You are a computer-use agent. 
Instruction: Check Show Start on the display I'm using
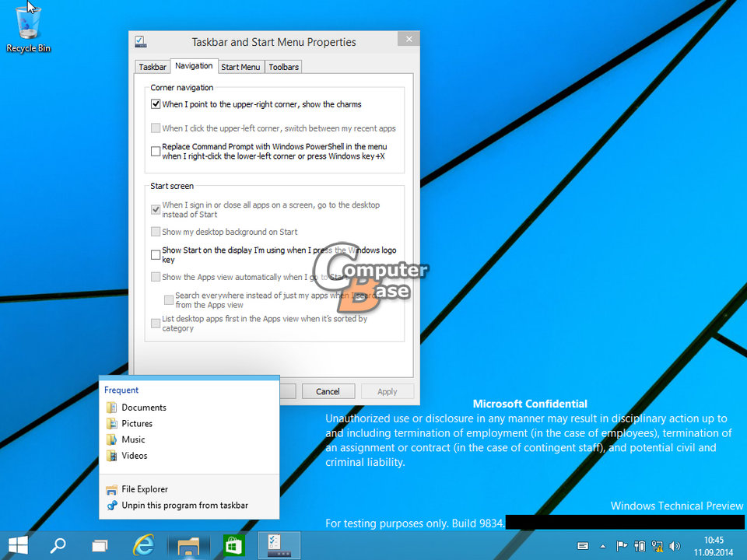pos(156,254)
